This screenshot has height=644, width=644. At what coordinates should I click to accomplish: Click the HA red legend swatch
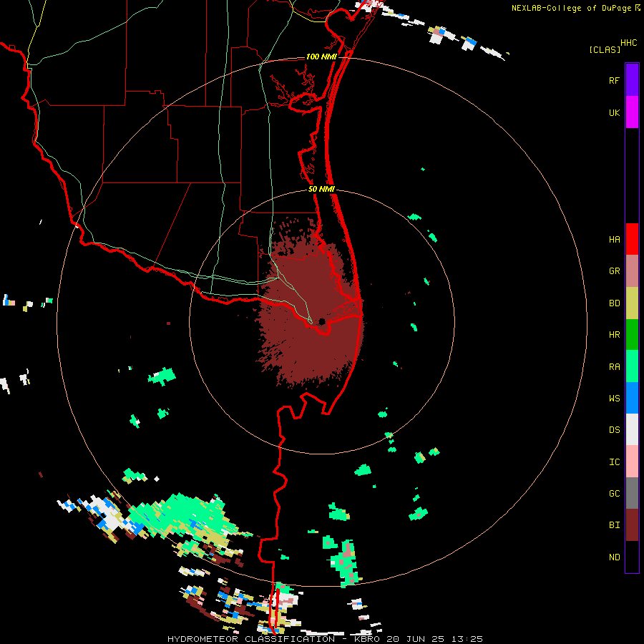pyautogui.click(x=632, y=239)
